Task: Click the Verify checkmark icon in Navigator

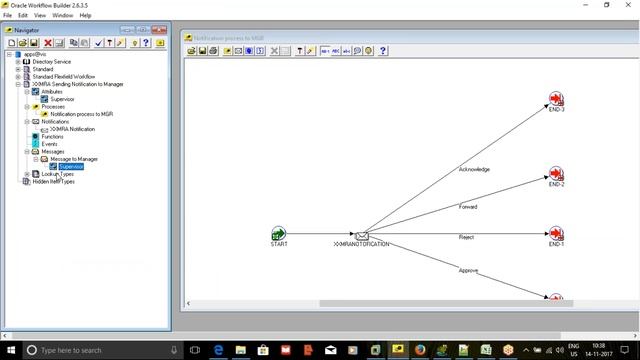Action: click(x=99, y=42)
